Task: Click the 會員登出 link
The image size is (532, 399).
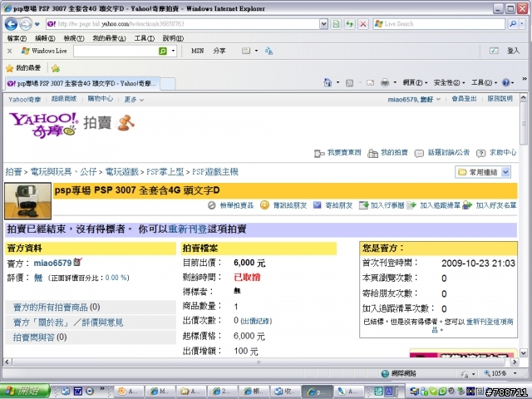Action: coord(464,99)
